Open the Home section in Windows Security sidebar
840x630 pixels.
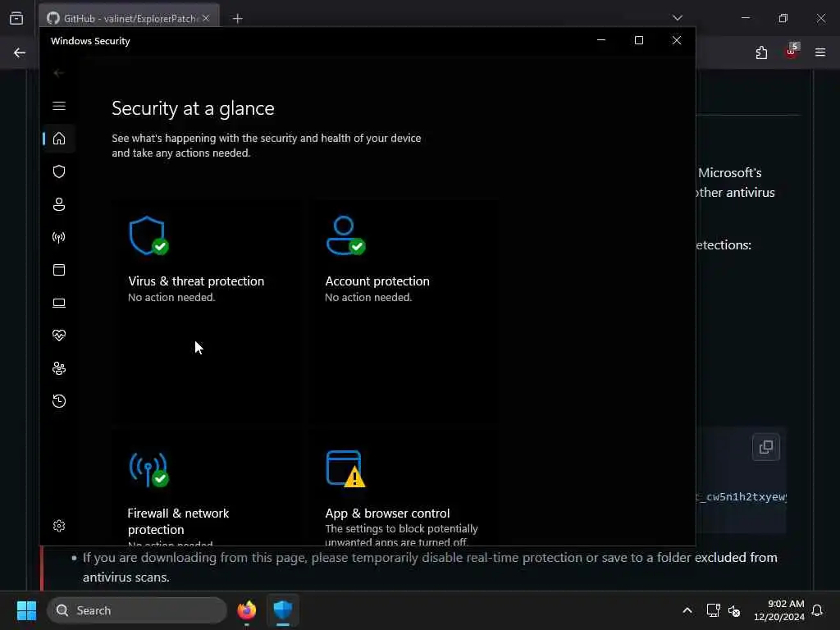click(x=59, y=139)
